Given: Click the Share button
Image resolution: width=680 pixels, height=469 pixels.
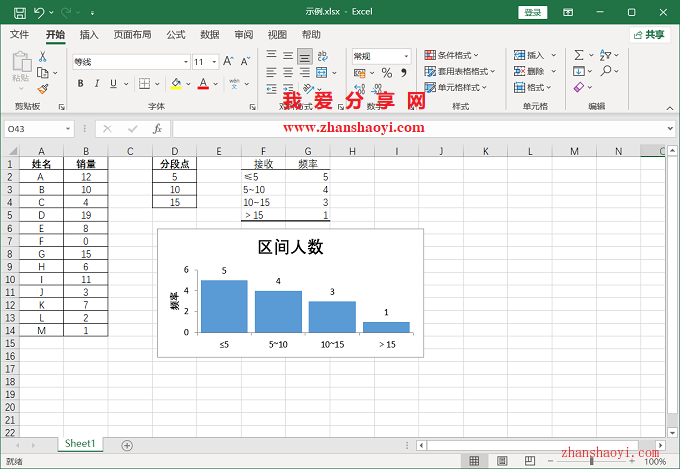Looking at the screenshot, I should pos(650,35).
